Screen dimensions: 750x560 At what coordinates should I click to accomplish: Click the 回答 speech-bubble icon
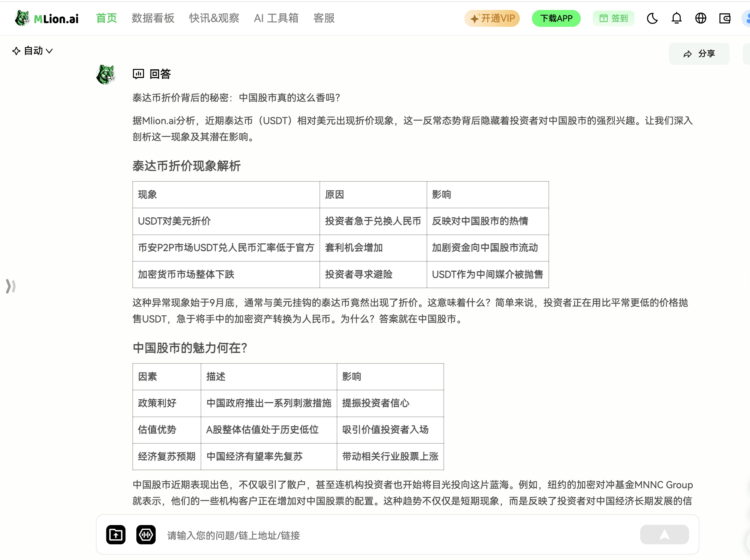138,74
